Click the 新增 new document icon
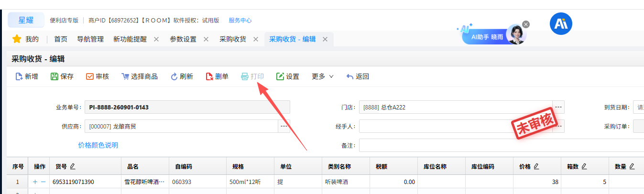Viewport: 644px width, 194px height. click(19, 76)
